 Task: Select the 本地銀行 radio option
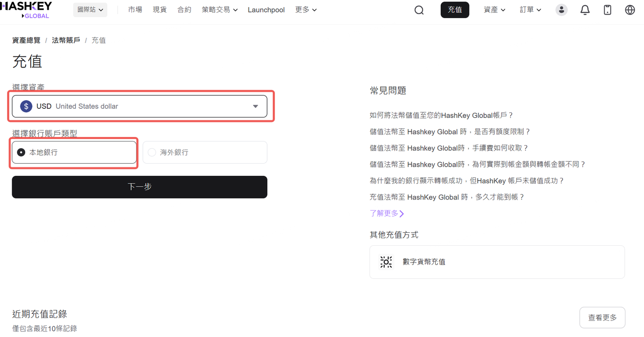pyautogui.click(x=21, y=152)
